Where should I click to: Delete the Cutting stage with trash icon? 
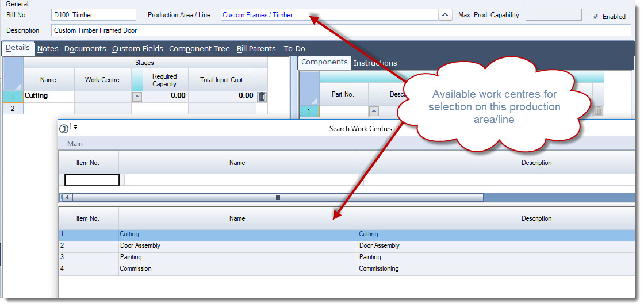262,97
